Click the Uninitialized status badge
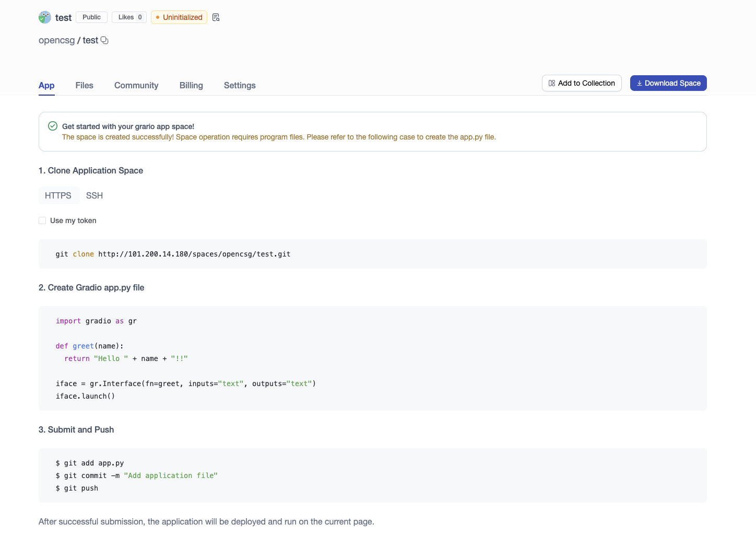 click(x=179, y=17)
